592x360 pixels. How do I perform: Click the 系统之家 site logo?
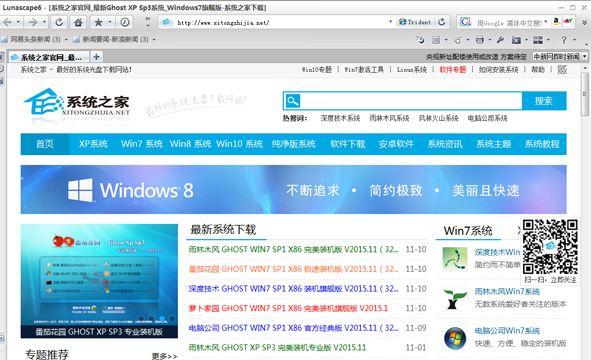77,102
